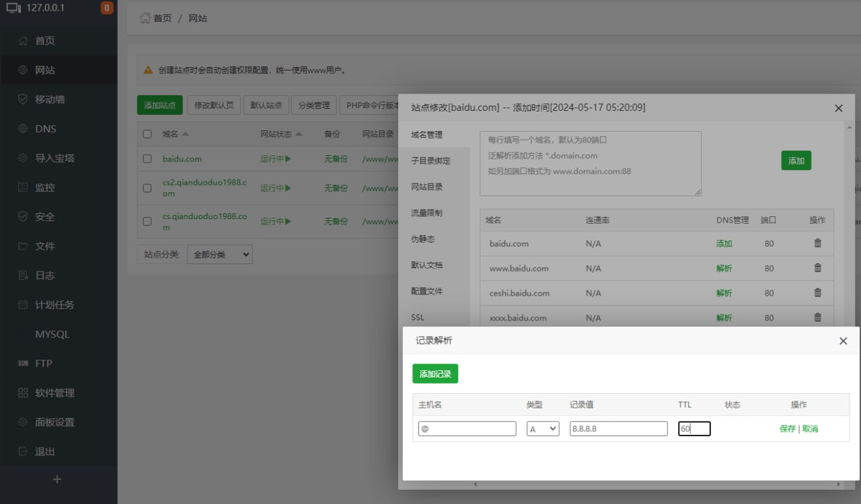Delete the www.baidu.com domain via trash icon

[817, 268]
